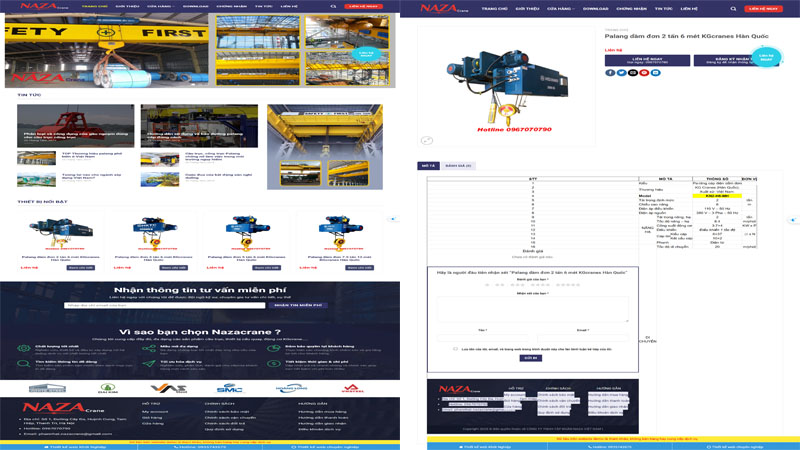
Task: Focus Email field in review form
Action: (x=583, y=338)
